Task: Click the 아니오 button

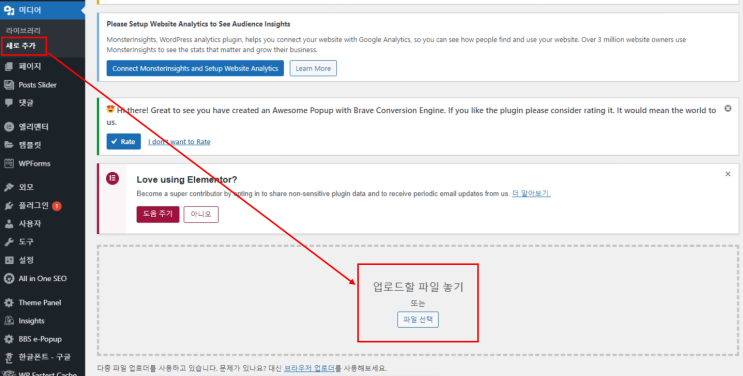Action: click(x=201, y=214)
